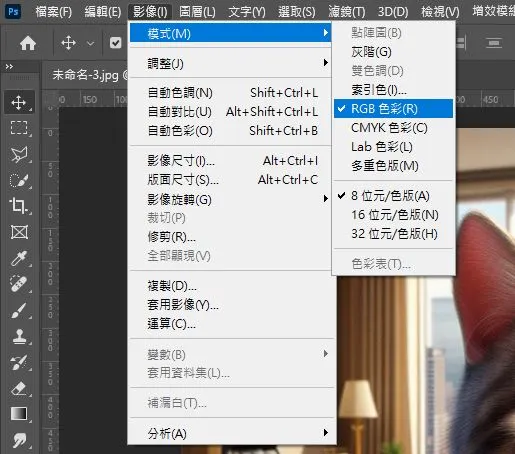Choose 自動對比(U) menu entry
515x454 pixels.
pos(230,112)
